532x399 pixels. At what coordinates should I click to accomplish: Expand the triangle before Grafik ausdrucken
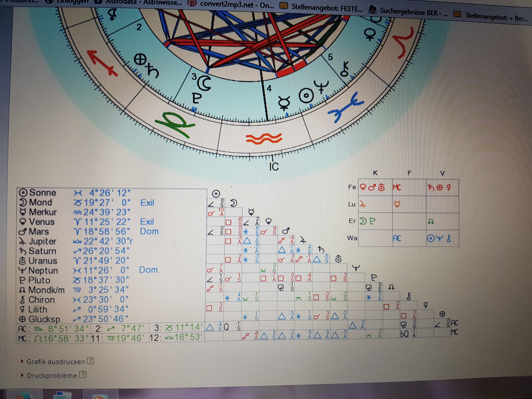tap(22, 361)
